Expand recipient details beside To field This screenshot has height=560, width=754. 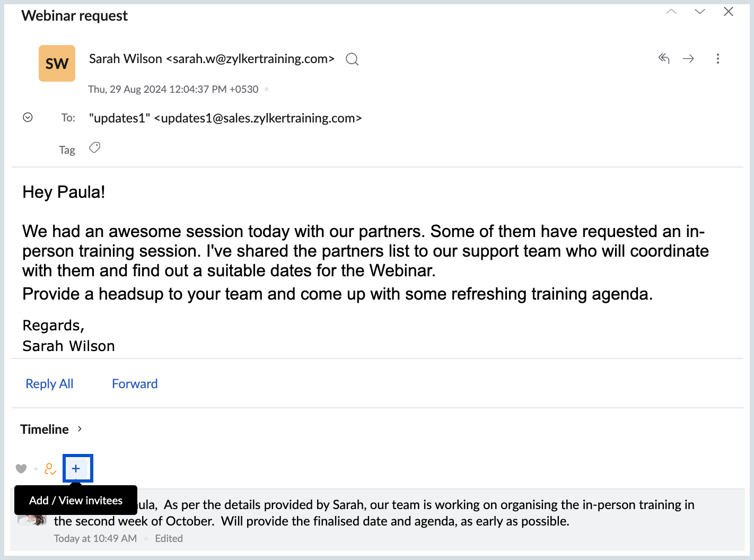(28, 117)
